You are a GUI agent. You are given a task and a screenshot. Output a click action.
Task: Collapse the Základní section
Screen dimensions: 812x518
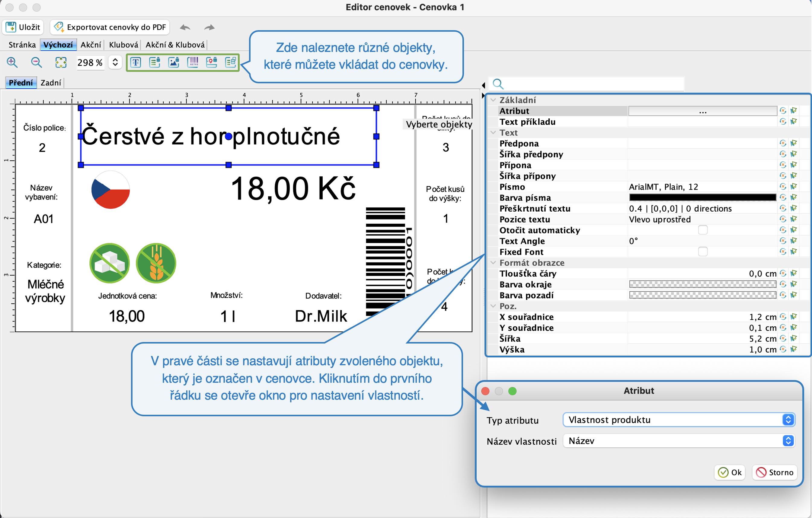pyautogui.click(x=493, y=100)
